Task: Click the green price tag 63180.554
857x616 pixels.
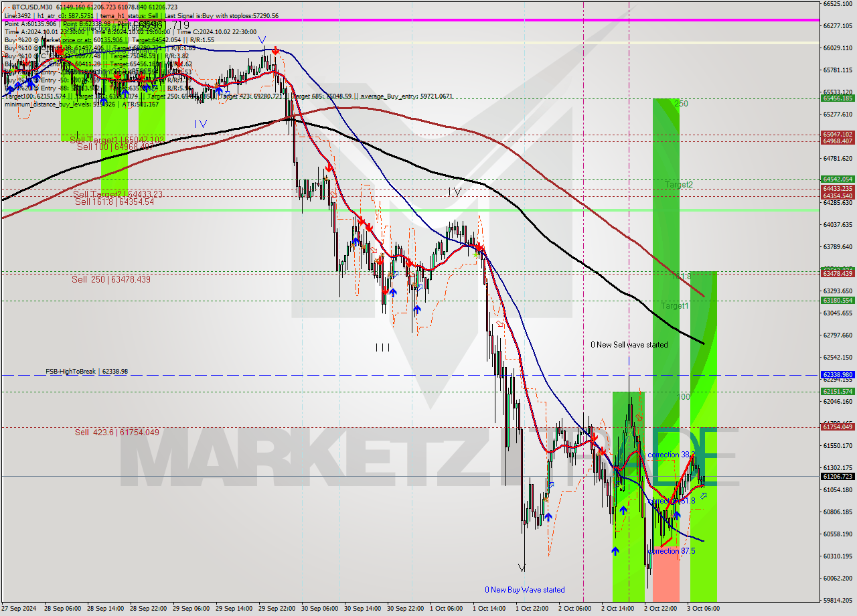Action: click(x=837, y=301)
